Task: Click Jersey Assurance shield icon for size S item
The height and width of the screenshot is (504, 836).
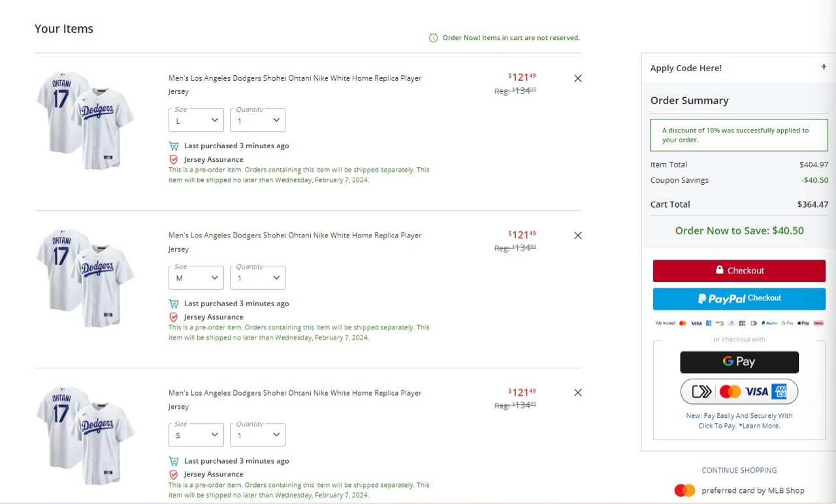Action: tap(174, 475)
